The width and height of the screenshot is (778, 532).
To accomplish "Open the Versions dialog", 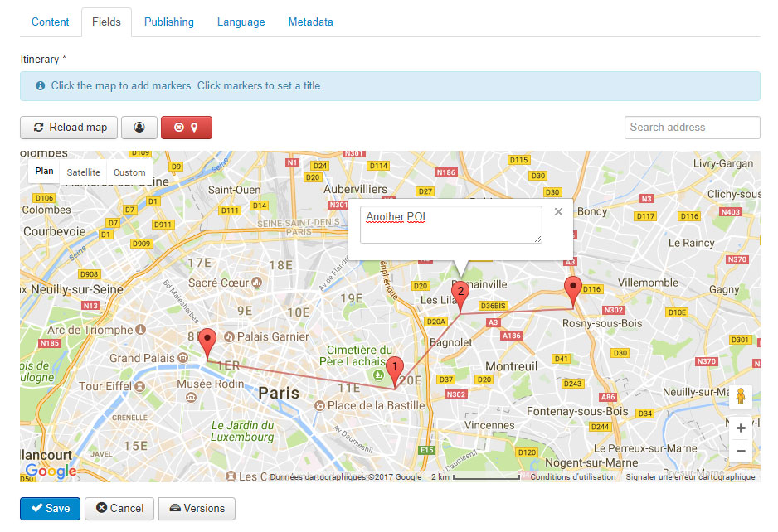I will 197,509.
